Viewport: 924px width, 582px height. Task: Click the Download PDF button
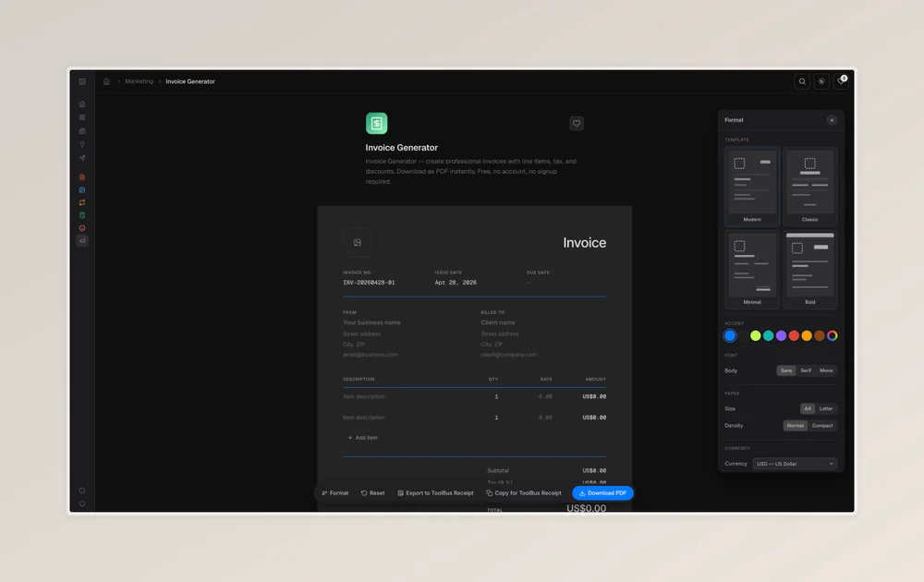pos(602,492)
